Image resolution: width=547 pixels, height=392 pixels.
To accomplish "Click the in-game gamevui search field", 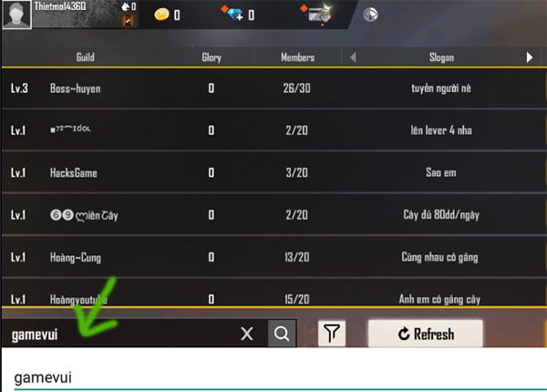I will pos(122,334).
